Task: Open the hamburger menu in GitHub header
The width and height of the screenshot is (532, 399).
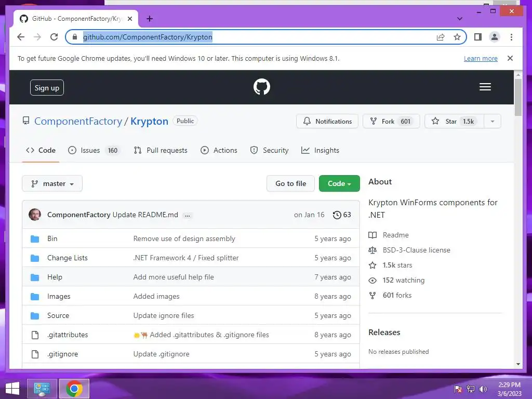Action: coord(485,87)
